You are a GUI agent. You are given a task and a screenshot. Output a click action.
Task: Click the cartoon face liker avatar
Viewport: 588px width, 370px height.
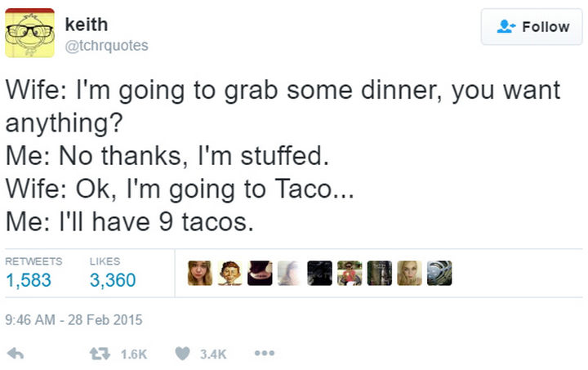pyautogui.click(x=230, y=274)
